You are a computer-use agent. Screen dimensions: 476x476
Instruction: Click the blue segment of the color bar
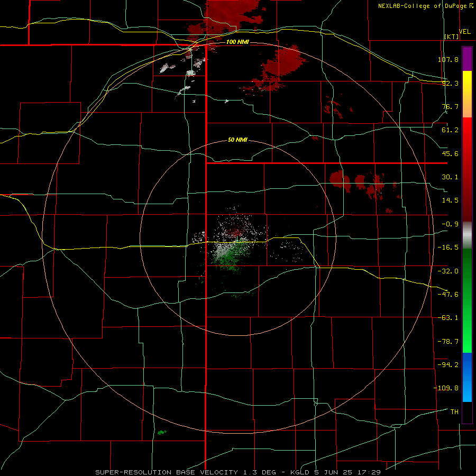pos(467,377)
